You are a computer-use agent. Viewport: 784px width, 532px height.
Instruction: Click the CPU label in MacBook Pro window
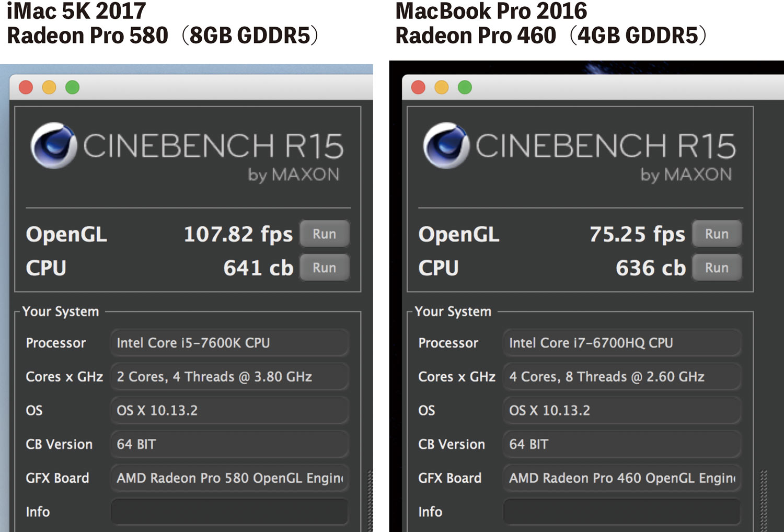439,268
